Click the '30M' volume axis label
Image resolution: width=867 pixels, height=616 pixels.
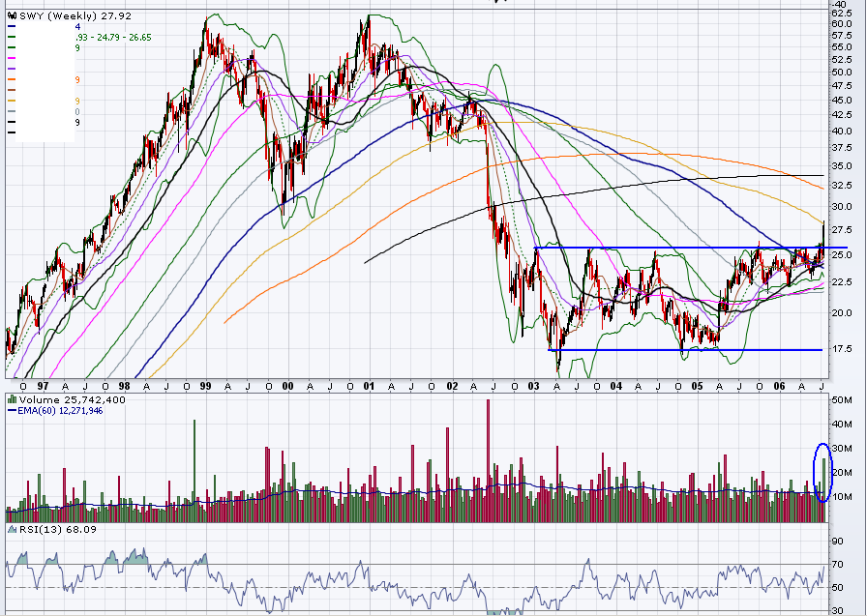click(842, 449)
